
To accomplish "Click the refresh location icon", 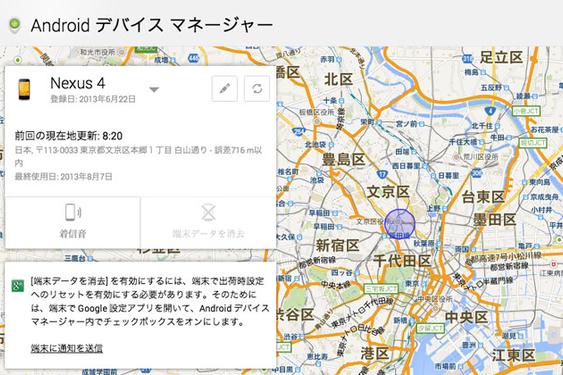I will [x=257, y=88].
